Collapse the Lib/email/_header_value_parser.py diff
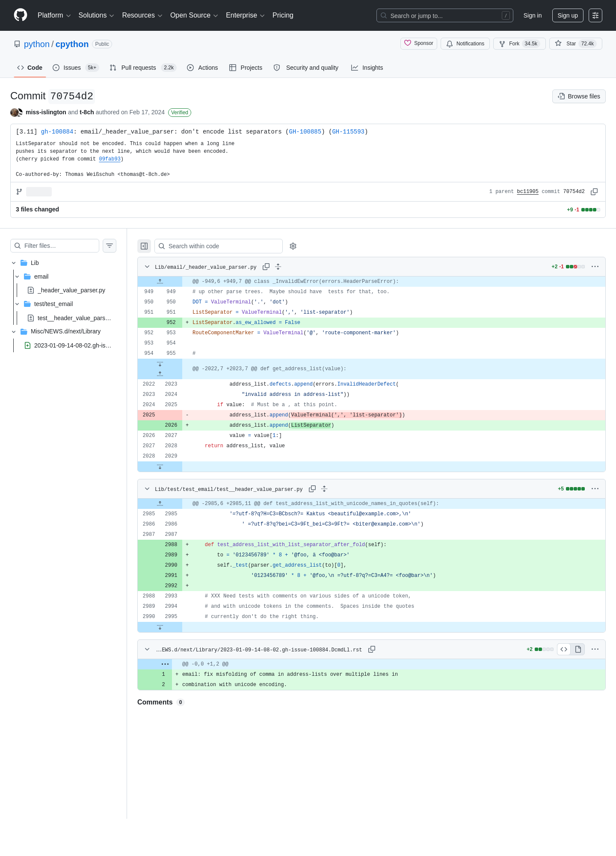 point(147,267)
